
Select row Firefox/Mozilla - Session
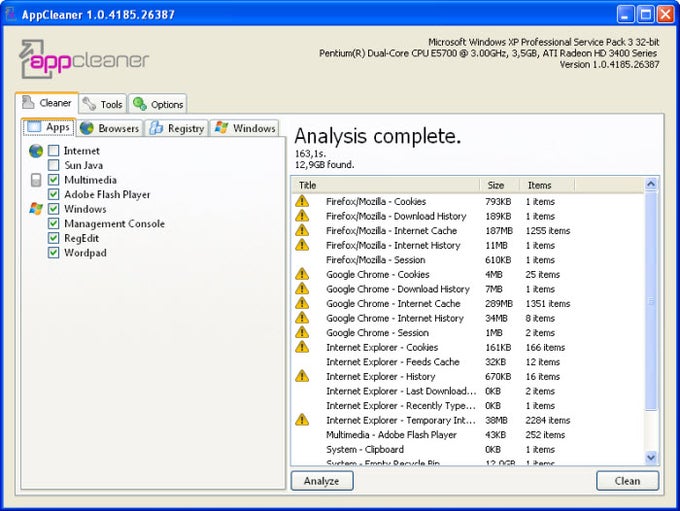click(468, 260)
